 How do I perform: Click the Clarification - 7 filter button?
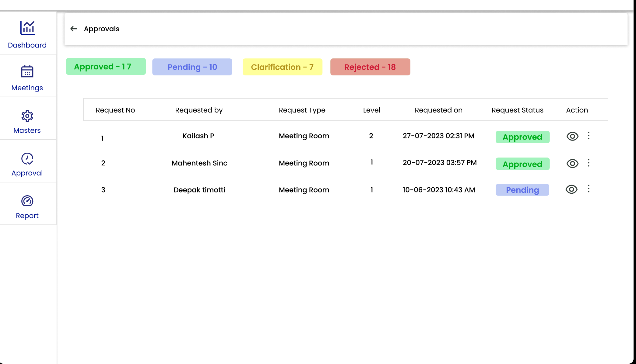pos(282,67)
